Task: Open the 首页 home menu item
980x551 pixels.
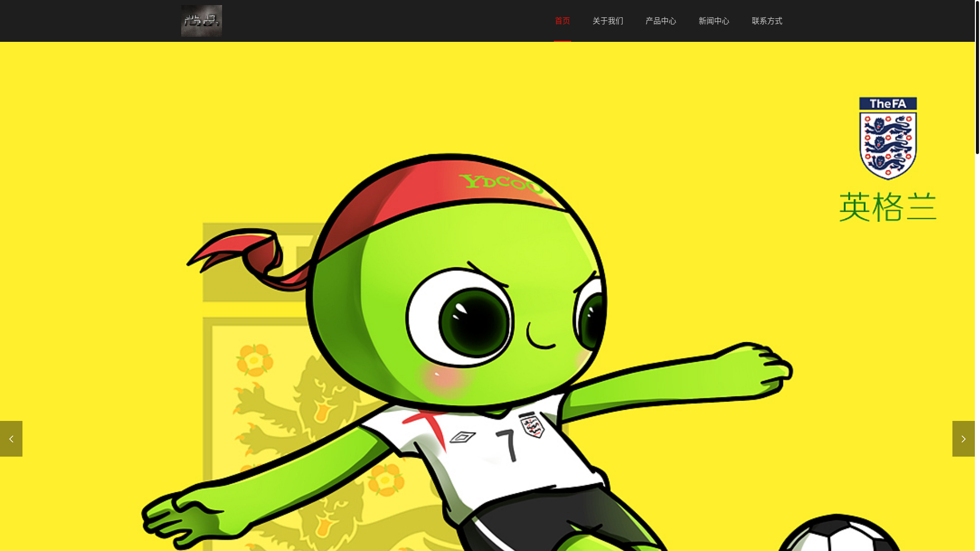Action: coord(562,21)
